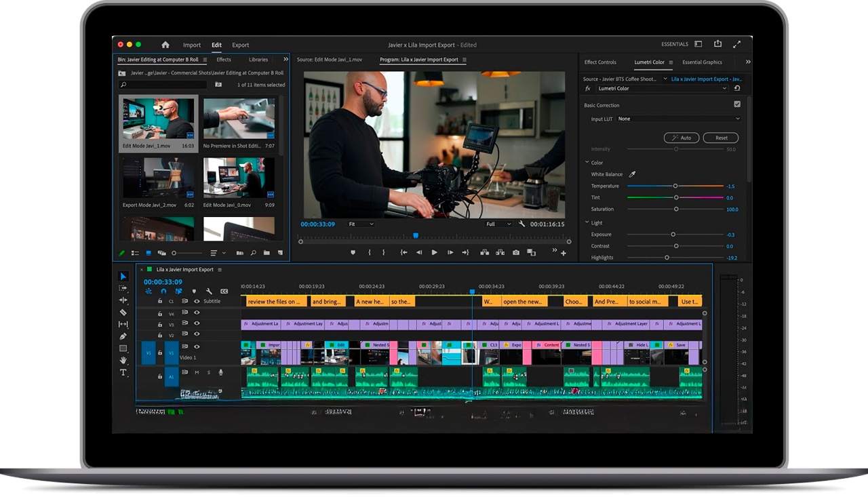Click the Export Frame camera icon
868x497 pixels.
(x=516, y=252)
